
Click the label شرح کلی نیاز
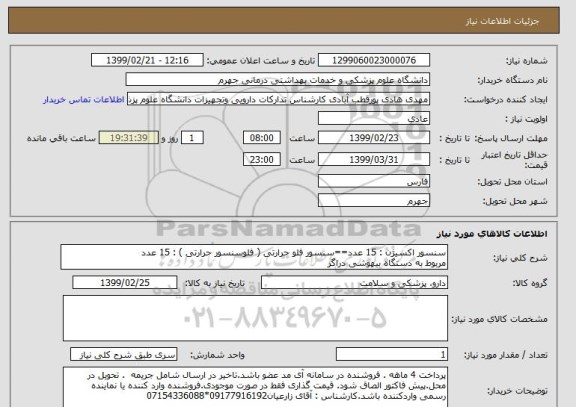click(x=520, y=258)
